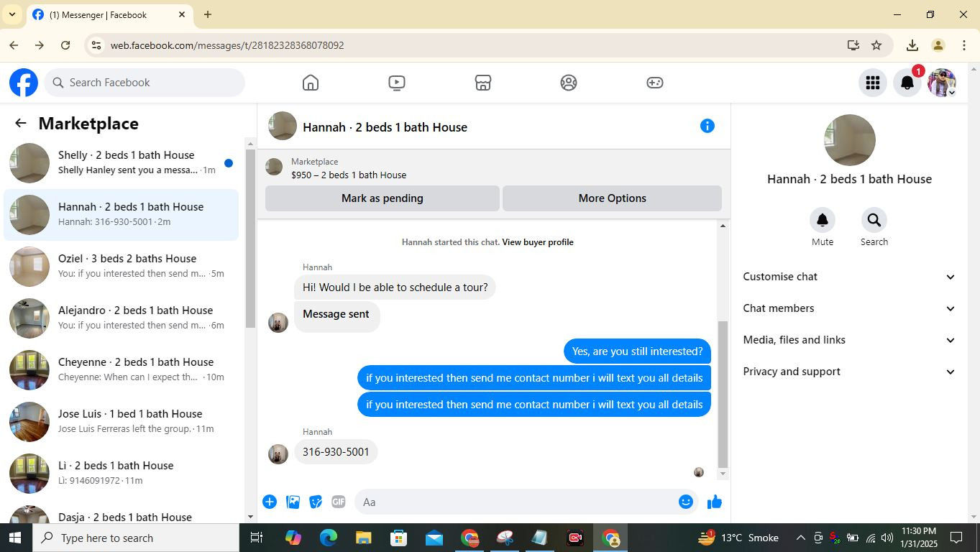
Task: Expand Privacy and support section
Action: click(849, 372)
